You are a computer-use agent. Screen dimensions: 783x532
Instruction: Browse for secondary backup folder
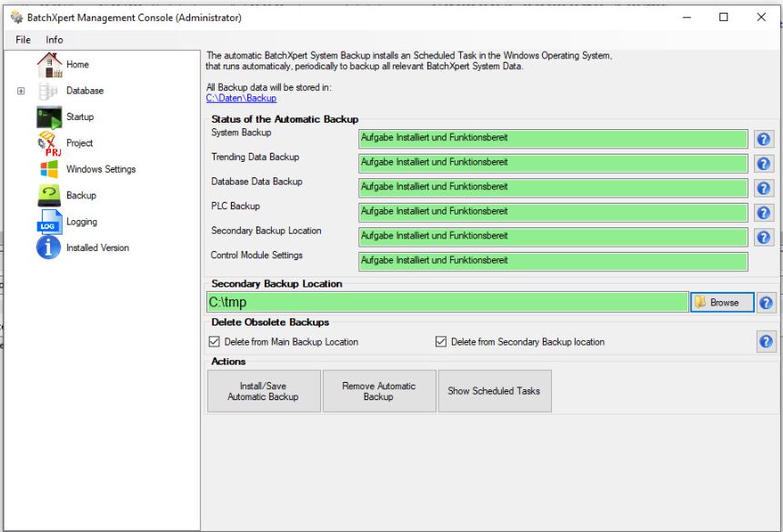pyautogui.click(x=722, y=302)
